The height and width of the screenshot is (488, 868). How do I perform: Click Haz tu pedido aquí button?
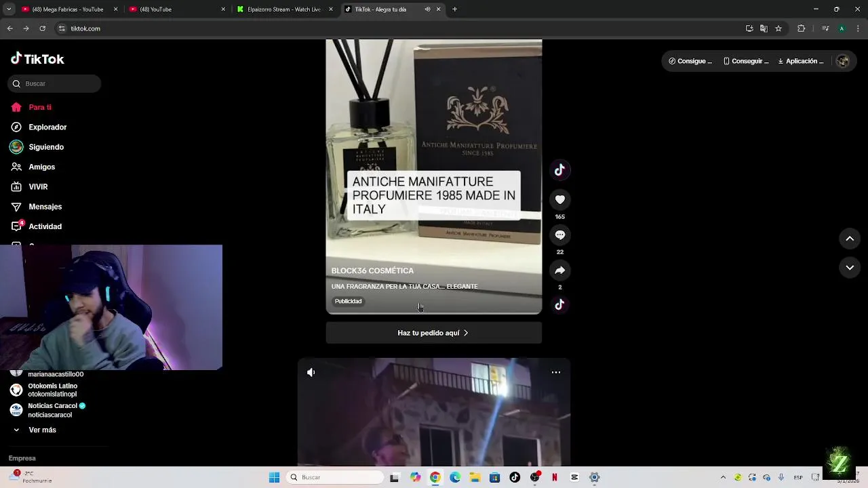click(433, 333)
